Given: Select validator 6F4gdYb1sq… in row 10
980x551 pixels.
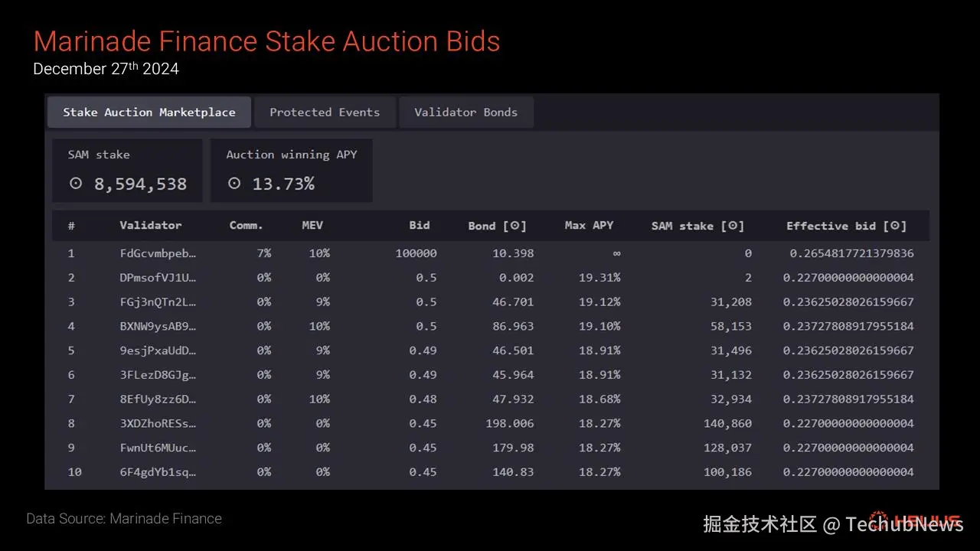Looking at the screenshot, I should pyautogui.click(x=158, y=472).
